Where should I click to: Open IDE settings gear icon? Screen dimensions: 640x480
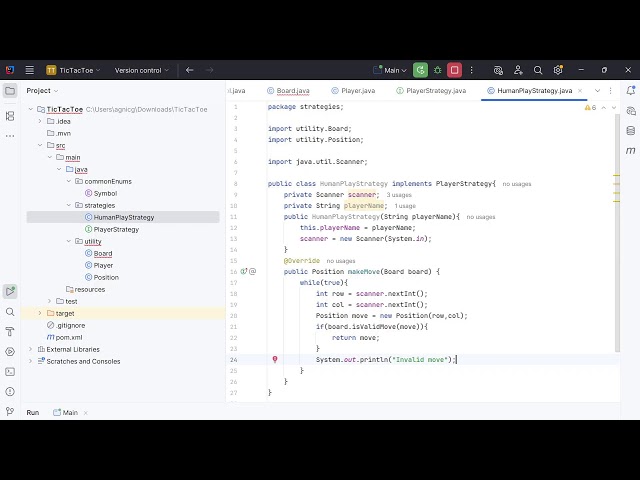pos(558,70)
